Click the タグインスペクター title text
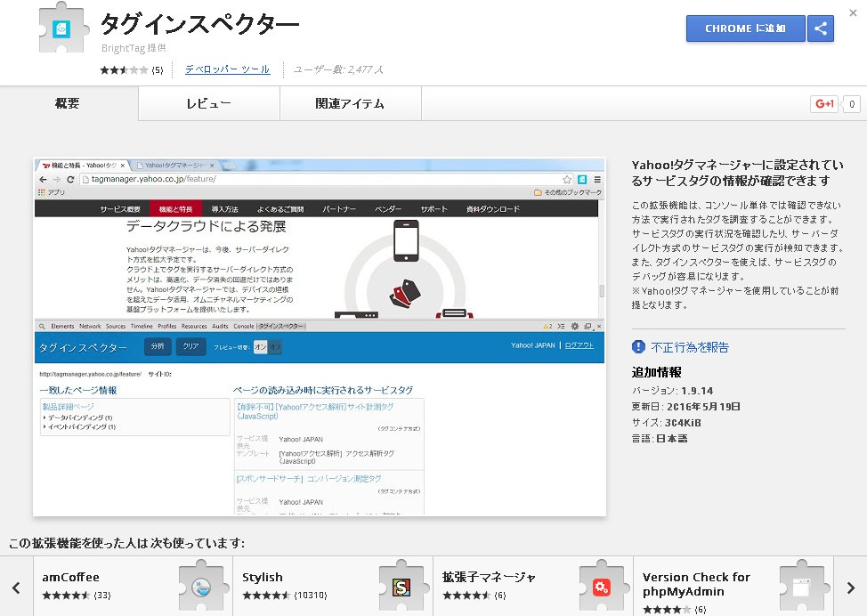Screen dimensions: 867x616 199,24
